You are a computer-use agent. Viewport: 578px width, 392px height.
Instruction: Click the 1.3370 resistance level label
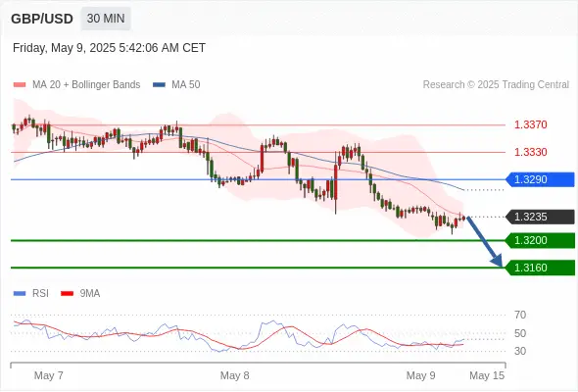(530, 124)
